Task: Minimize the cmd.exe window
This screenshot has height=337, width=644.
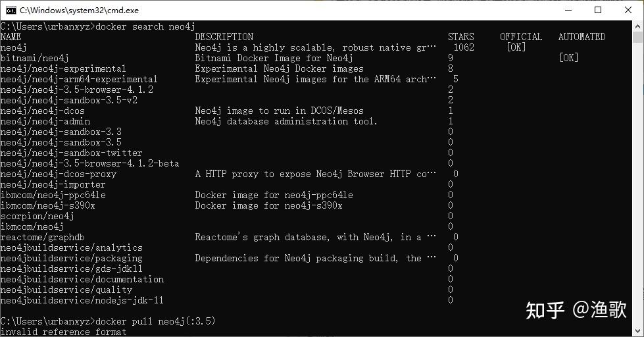Action: pos(568,11)
